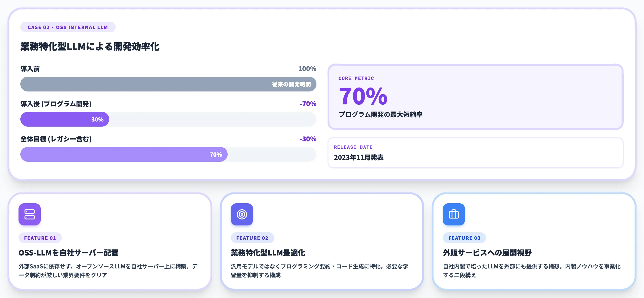Screen dimensions: 644x298
Task: Click the purple 30% progress bar
Action: [x=65, y=119]
